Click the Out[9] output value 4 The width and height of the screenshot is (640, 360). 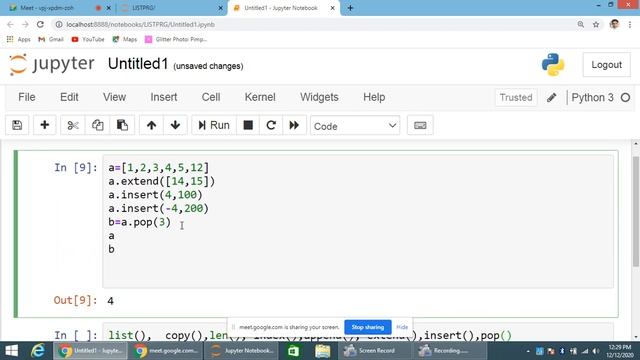(x=110, y=301)
